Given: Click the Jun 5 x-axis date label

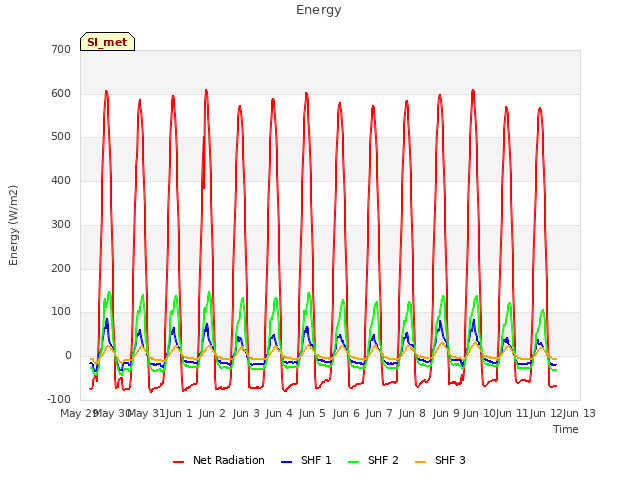Looking at the screenshot, I should [x=312, y=413].
